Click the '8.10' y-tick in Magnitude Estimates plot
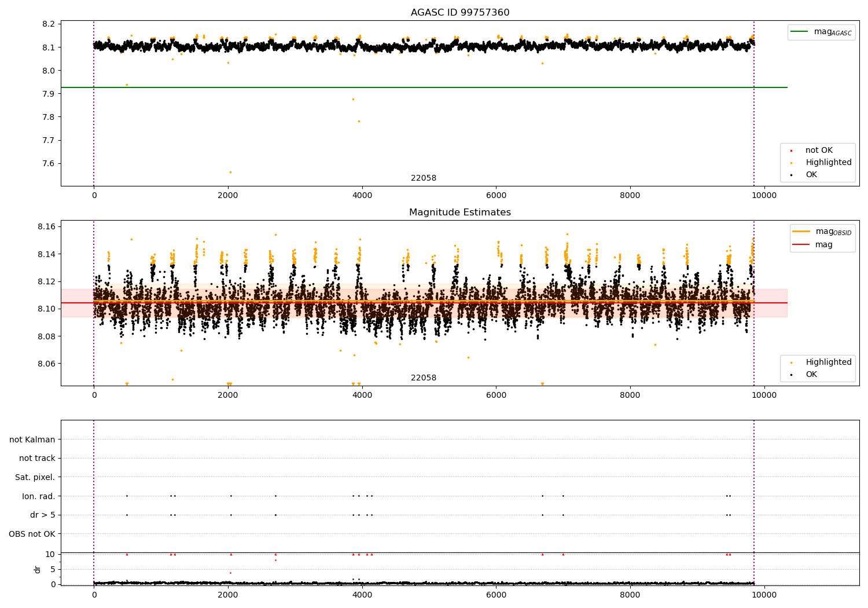Image resolution: width=868 pixels, height=608 pixels. tap(47, 309)
